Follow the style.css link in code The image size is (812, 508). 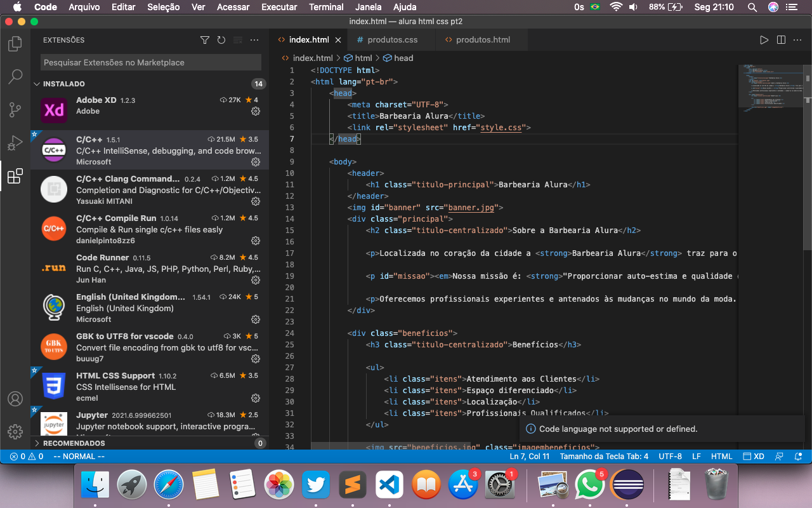501,128
